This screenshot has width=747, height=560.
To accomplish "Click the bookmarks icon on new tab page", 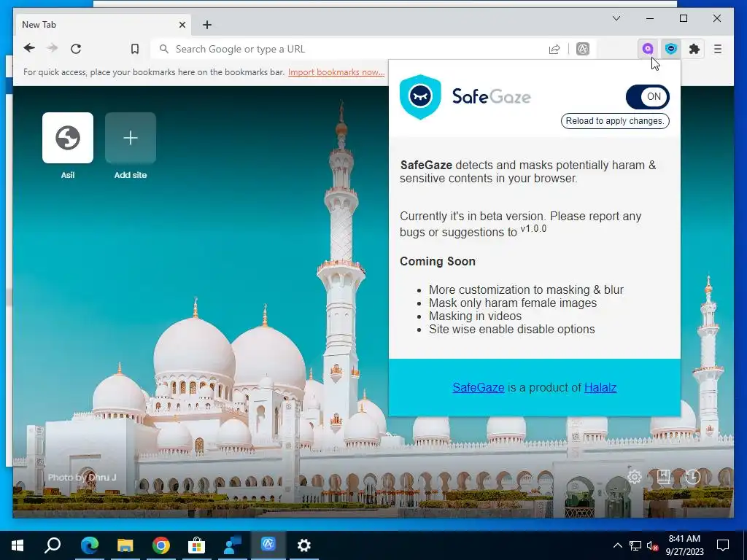I will point(664,477).
